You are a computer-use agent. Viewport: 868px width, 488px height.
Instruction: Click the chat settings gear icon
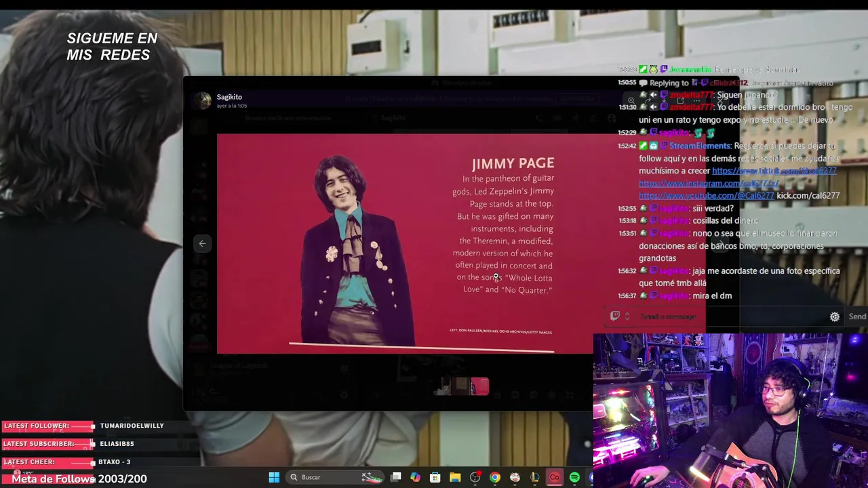point(835,317)
